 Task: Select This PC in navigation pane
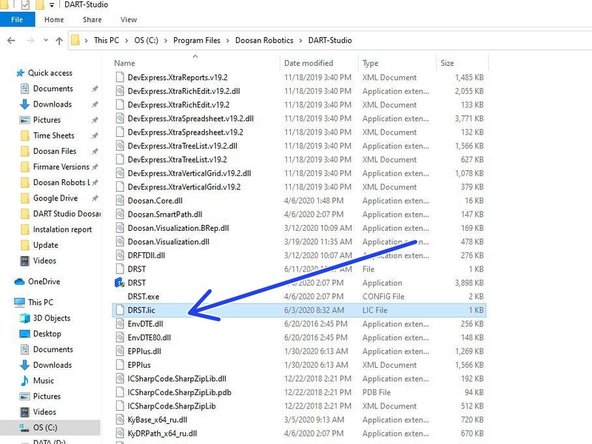click(x=40, y=302)
